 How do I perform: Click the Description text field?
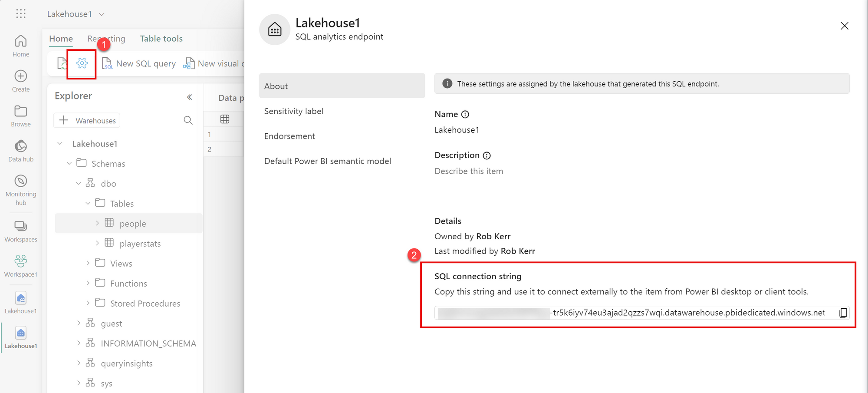click(469, 171)
